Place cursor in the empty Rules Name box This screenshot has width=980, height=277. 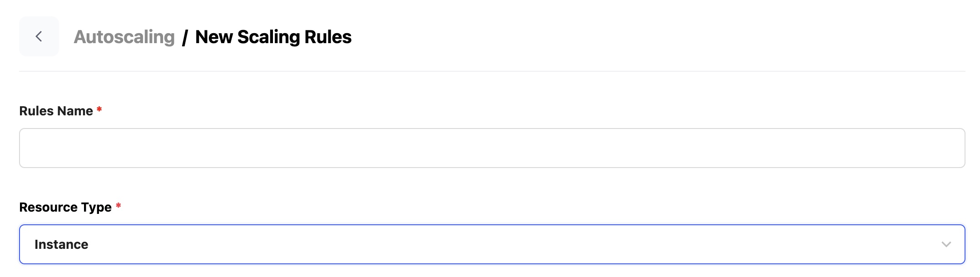(492, 148)
